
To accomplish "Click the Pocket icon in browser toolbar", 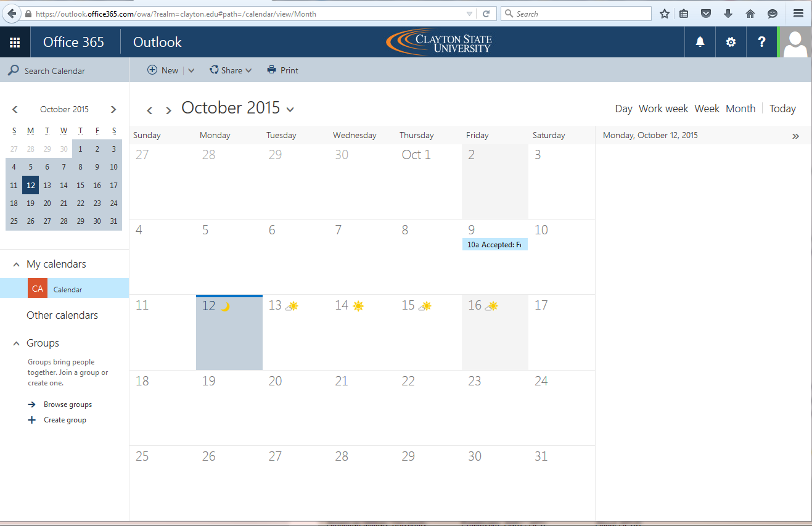I will point(707,14).
